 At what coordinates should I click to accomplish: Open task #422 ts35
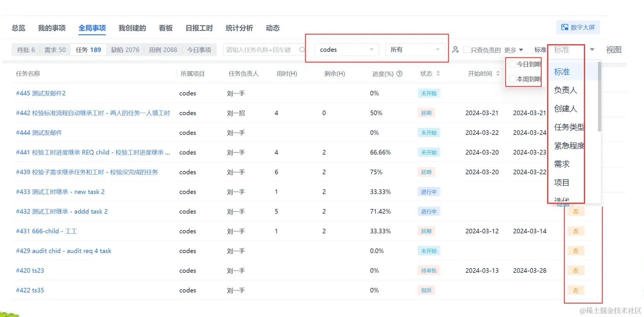(30, 290)
